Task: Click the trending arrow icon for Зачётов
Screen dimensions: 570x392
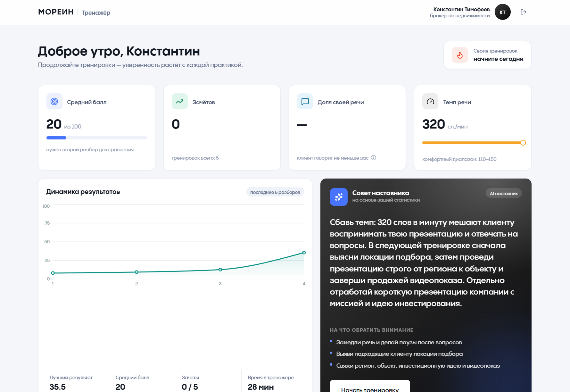Action: [180, 102]
